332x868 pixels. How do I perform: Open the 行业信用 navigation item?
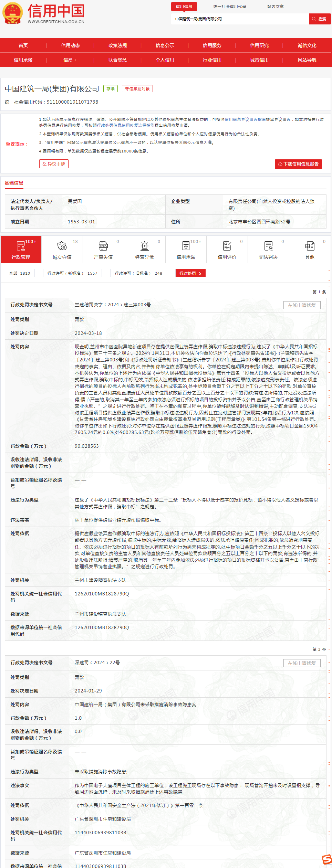point(212,60)
